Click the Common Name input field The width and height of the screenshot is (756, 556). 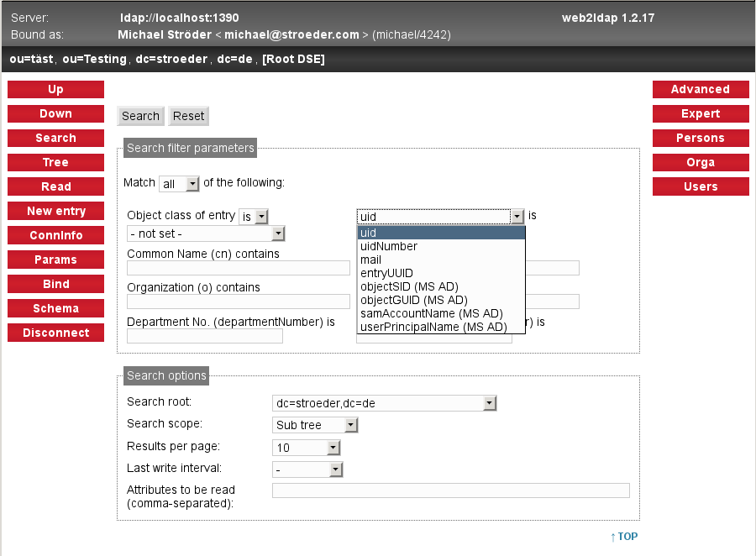[238, 268]
